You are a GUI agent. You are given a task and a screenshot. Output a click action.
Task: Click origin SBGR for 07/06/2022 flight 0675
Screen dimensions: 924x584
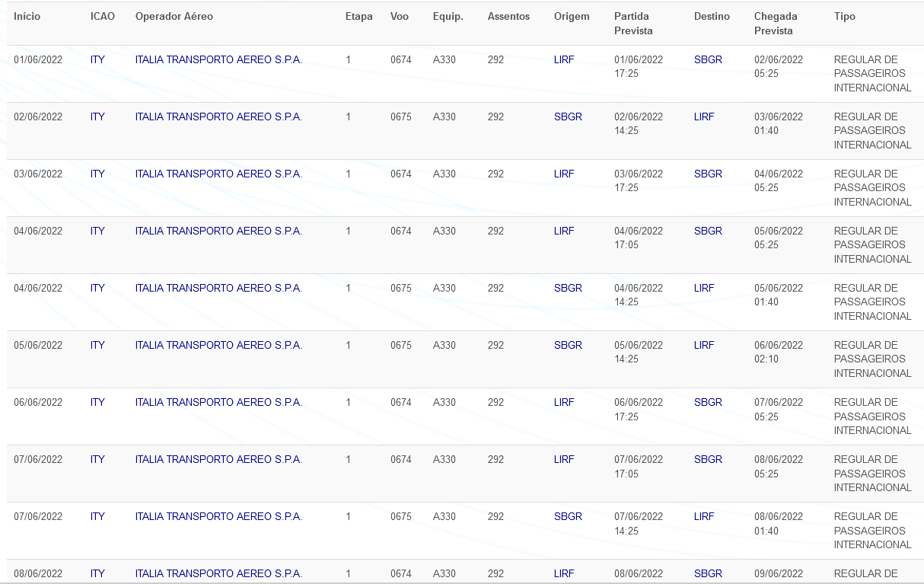(x=568, y=516)
